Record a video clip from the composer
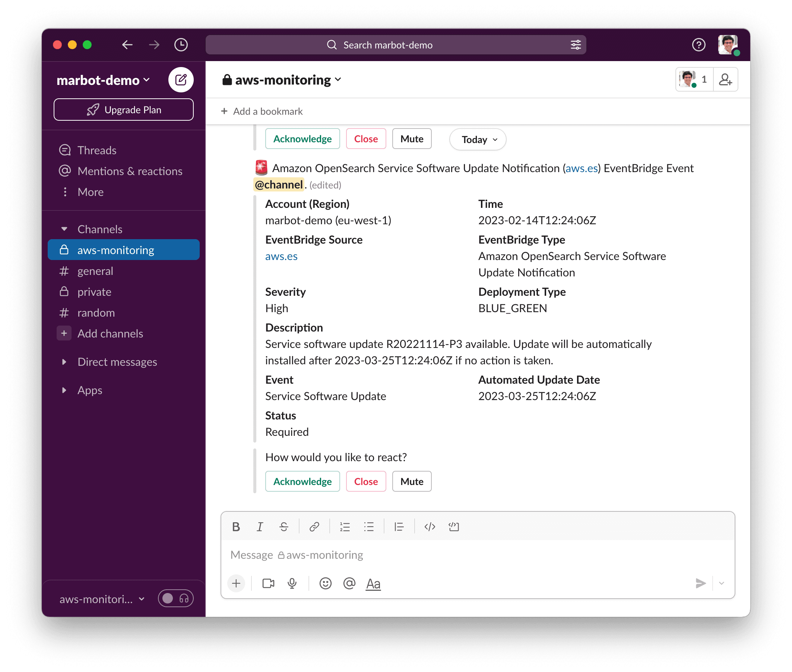Screen dimensions: 792x672 point(268,583)
